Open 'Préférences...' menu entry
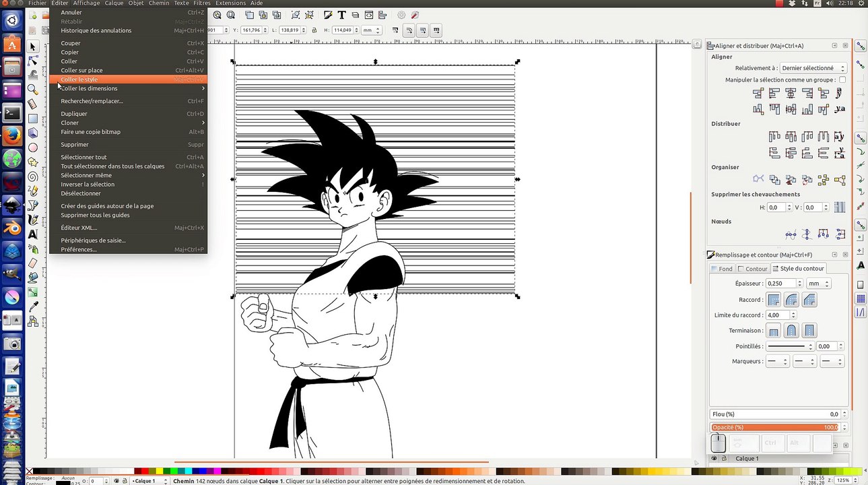Screen dimensions: 868x485 [128, 249]
